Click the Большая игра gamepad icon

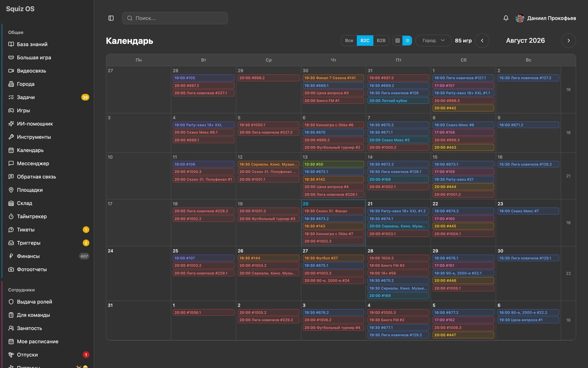pyautogui.click(x=11, y=57)
